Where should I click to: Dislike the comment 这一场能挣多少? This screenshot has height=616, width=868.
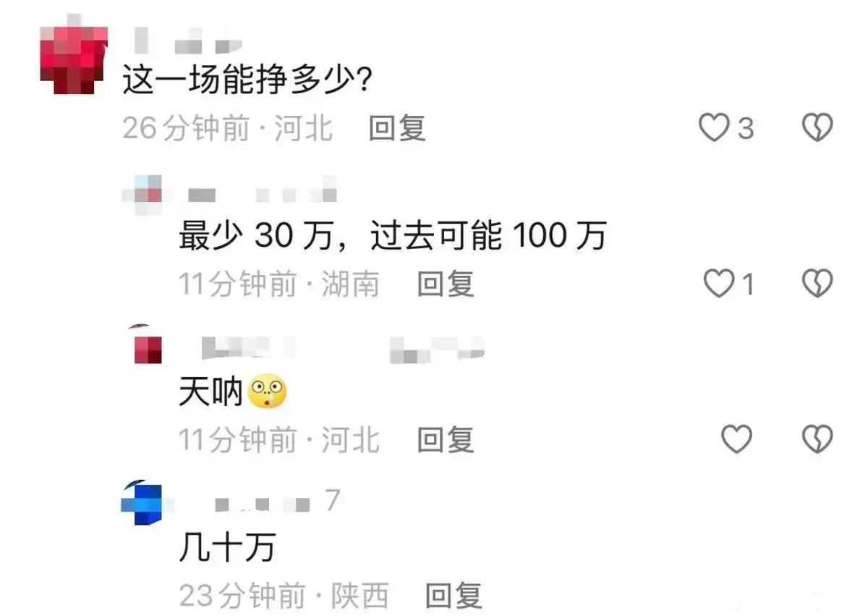pyautogui.click(x=818, y=129)
